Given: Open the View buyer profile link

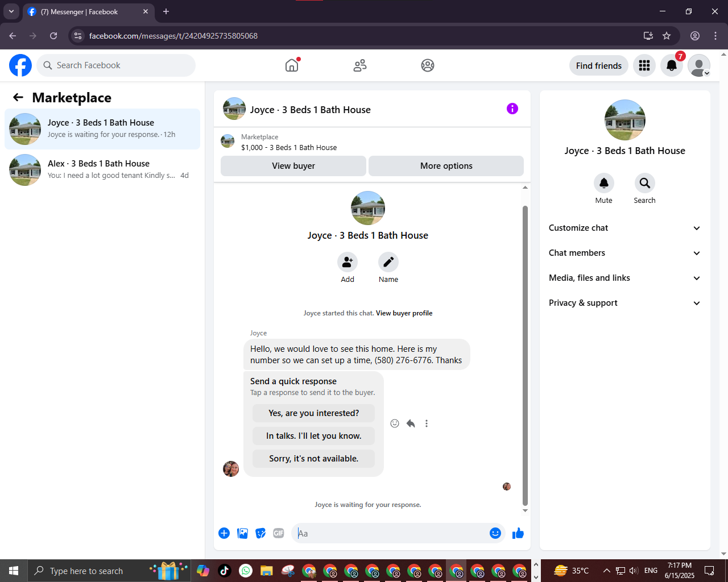Looking at the screenshot, I should (x=404, y=313).
